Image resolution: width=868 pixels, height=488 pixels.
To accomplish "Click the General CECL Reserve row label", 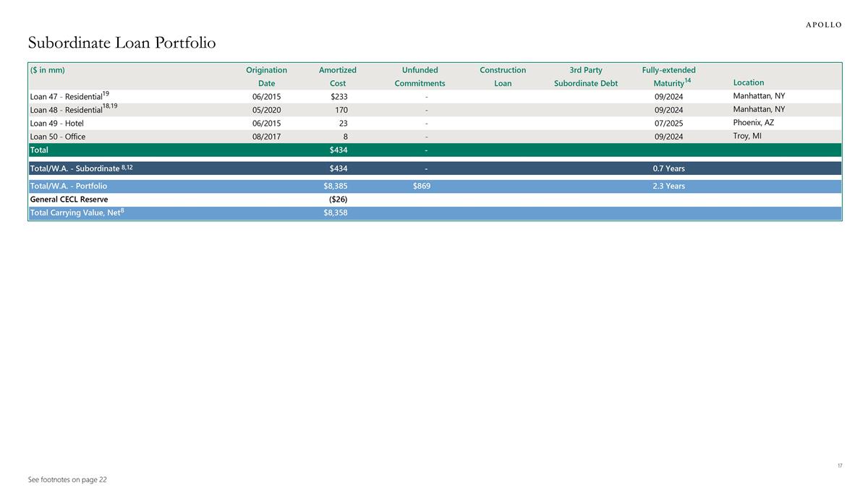I will tap(69, 200).
